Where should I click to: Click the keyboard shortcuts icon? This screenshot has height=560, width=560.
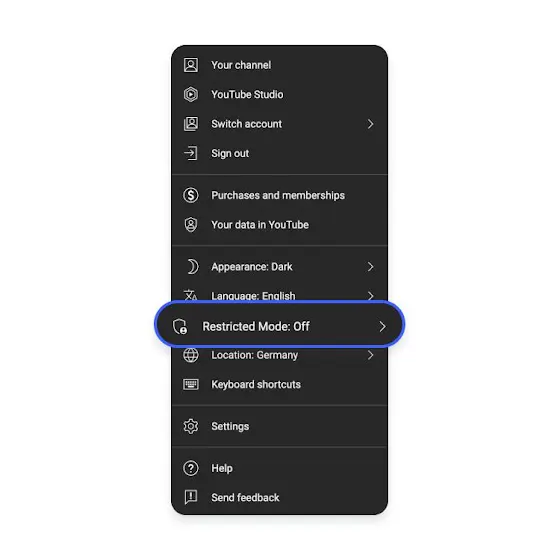[191, 384]
